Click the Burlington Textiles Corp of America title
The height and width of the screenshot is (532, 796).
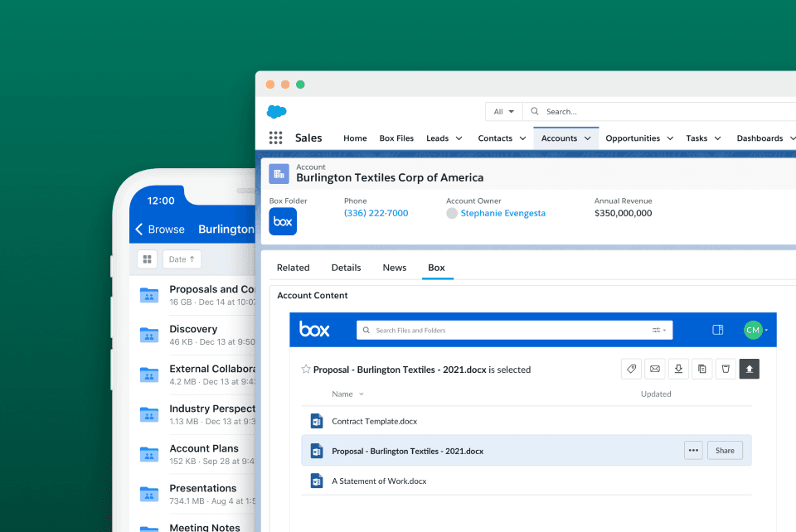point(390,178)
